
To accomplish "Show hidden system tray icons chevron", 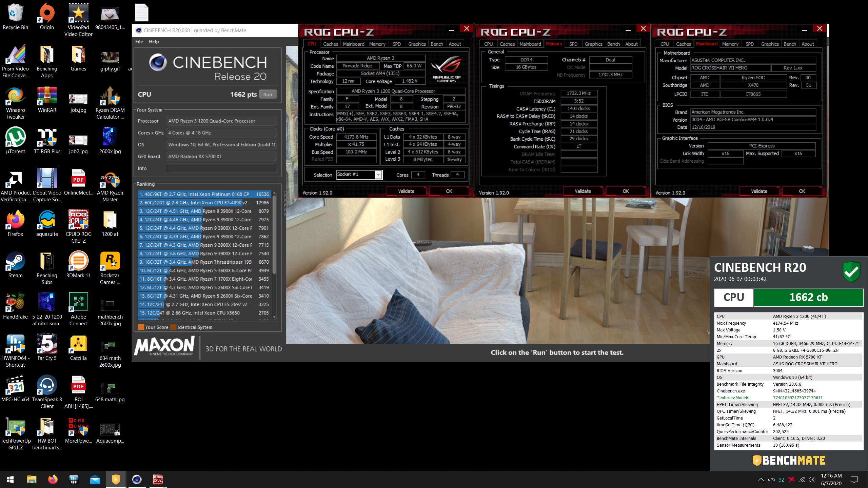I will pos(761,480).
